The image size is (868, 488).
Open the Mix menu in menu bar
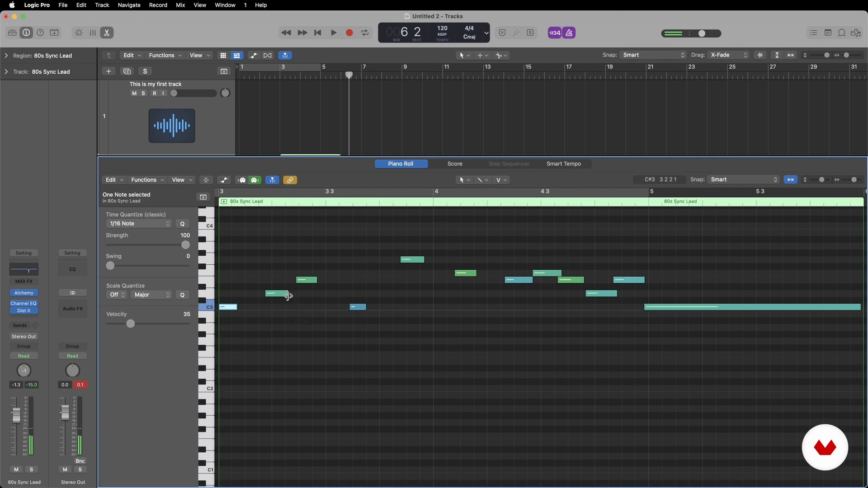coord(180,5)
